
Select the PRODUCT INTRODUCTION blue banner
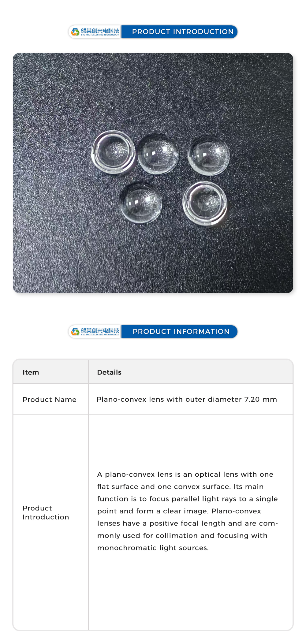(182, 32)
